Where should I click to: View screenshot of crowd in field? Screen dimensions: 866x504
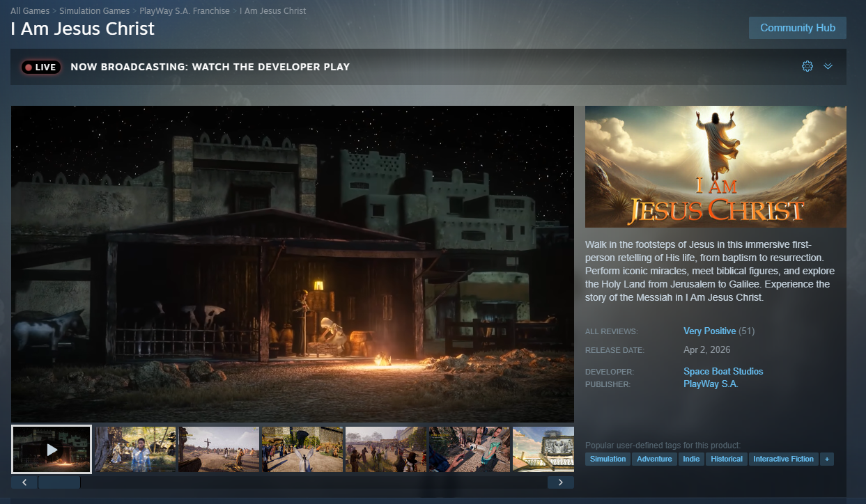point(386,450)
